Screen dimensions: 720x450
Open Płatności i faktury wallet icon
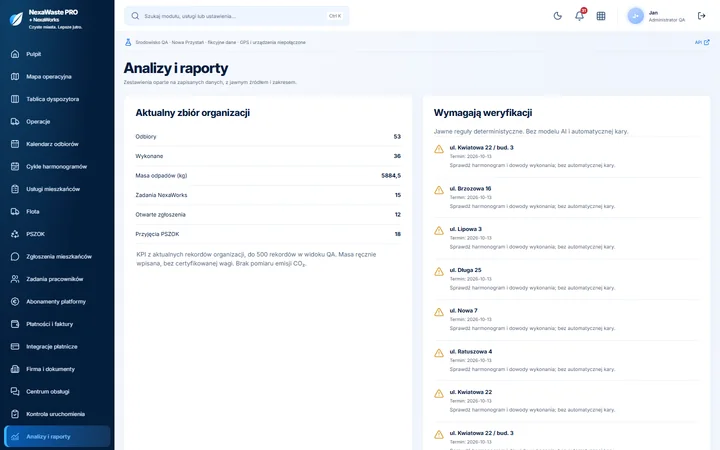[15, 324]
